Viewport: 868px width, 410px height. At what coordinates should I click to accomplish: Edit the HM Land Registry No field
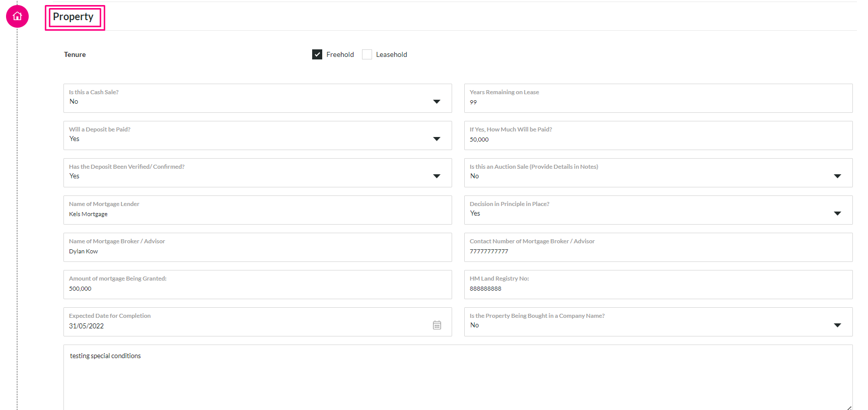[x=658, y=285]
